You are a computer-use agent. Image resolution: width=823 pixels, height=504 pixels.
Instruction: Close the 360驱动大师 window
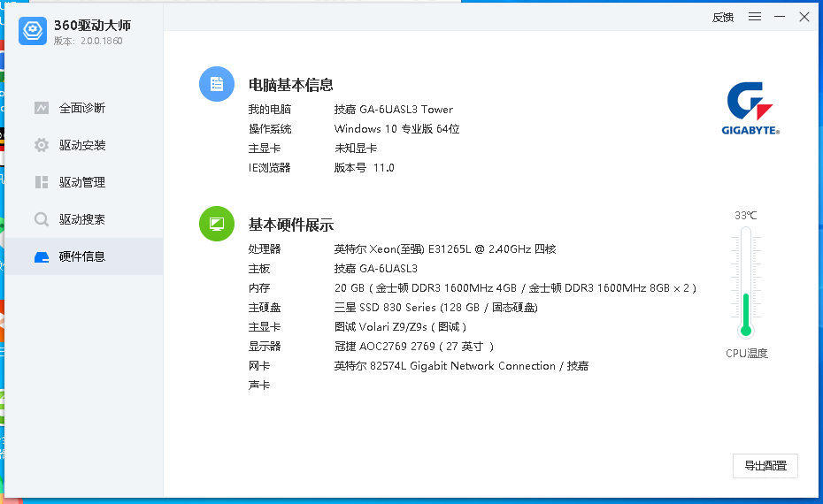[804, 17]
